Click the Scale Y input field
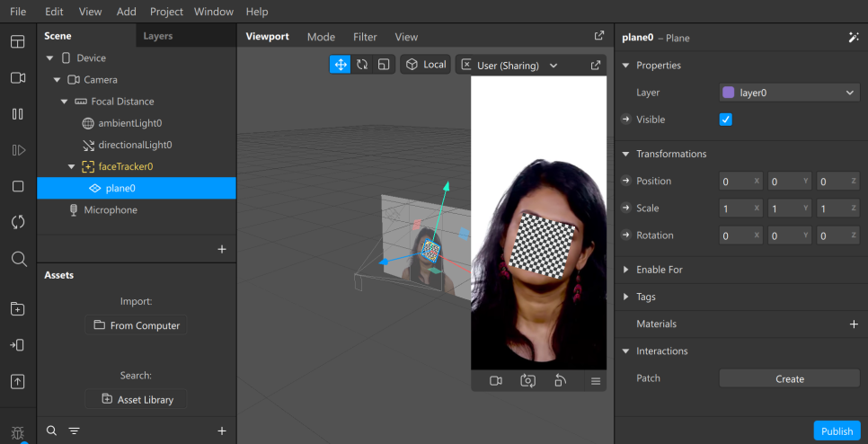The height and width of the screenshot is (444, 868). pos(790,209)
